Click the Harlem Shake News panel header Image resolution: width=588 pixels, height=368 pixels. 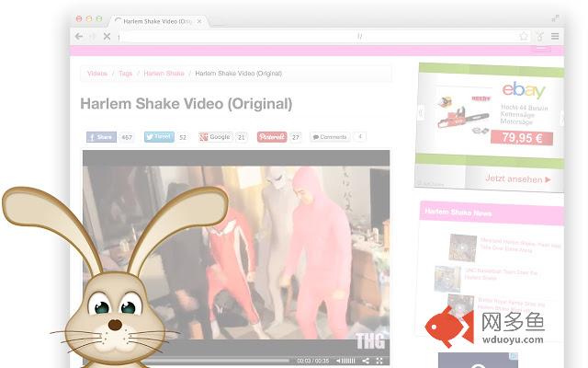tap(492, 213)
